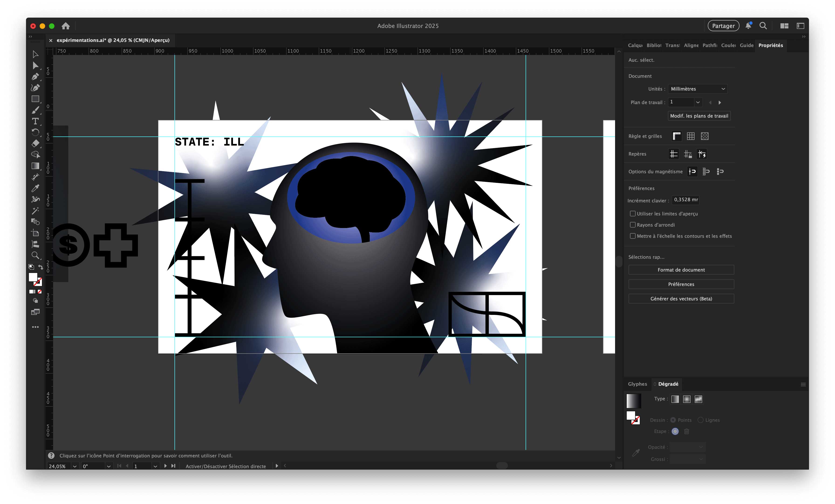Check the Rayons d'arrondi option
Screen dimensions: 835x504
[632, 225]
